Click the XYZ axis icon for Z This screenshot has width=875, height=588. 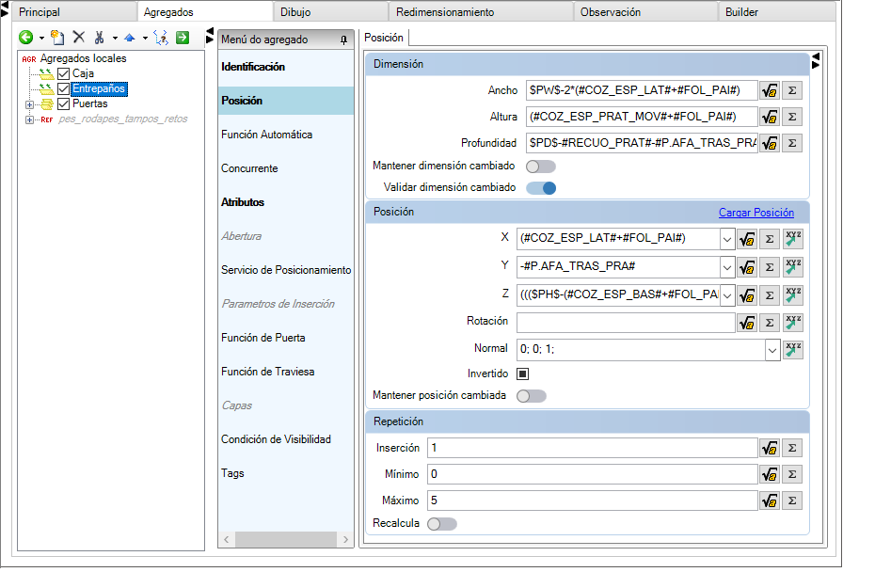coord(793,295)
